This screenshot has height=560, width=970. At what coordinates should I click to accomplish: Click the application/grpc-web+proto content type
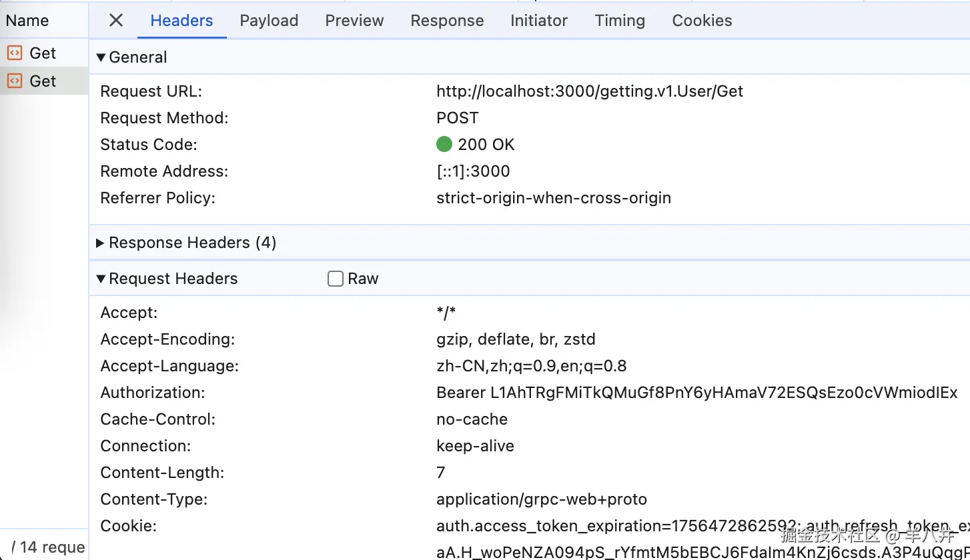pyautogui.click(x=542, y=499)
